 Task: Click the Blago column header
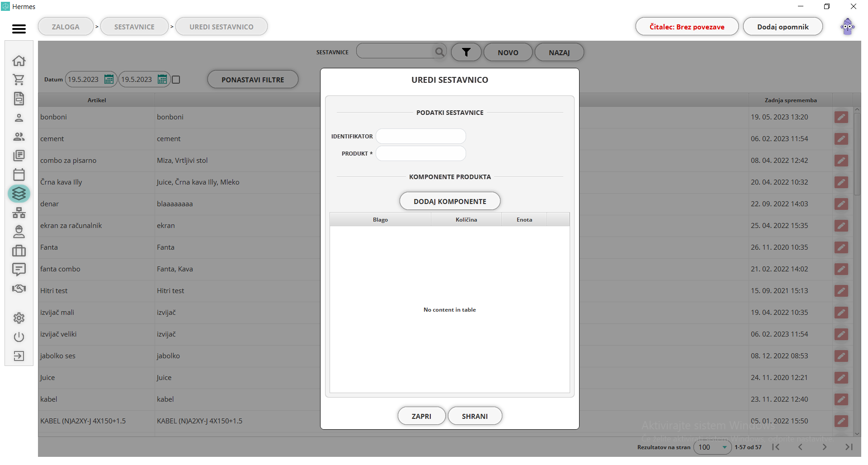pos(380,219)
